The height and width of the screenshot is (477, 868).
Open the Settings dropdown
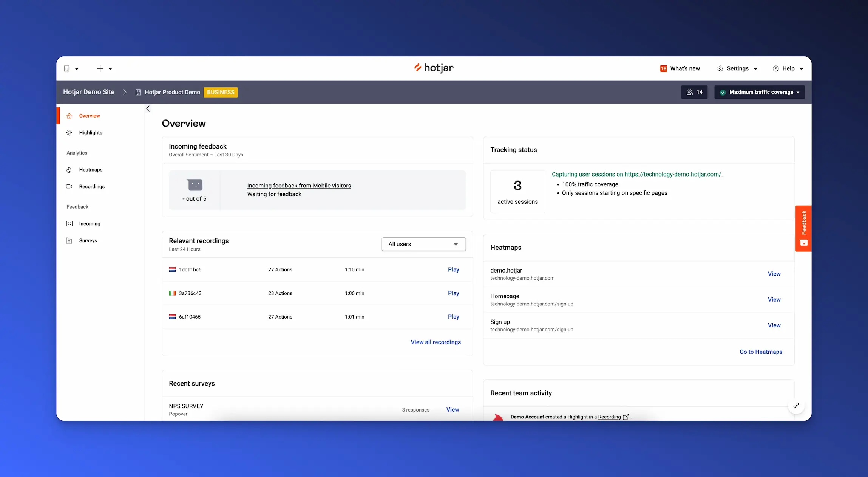(x=737, y=68)
